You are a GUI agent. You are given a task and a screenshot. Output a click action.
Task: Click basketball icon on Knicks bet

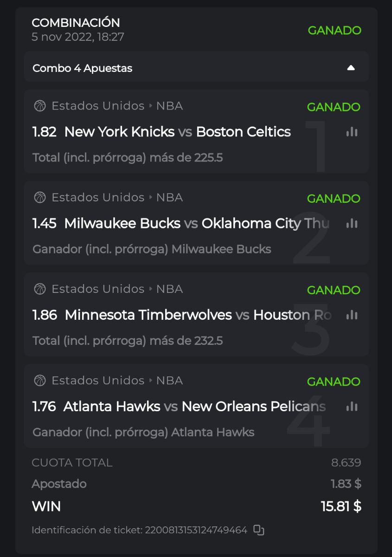[x=40, y=106]
